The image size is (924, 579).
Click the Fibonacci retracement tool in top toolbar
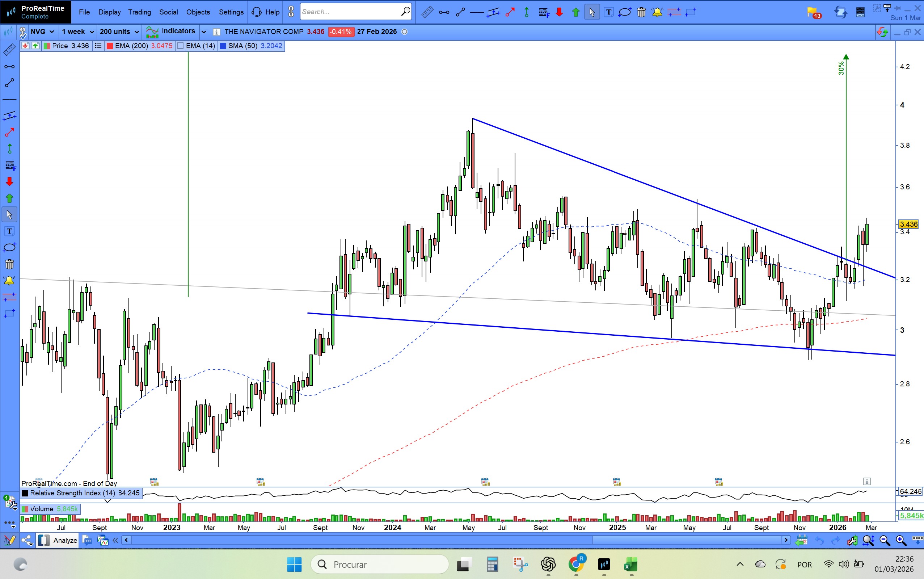[544, 12]
